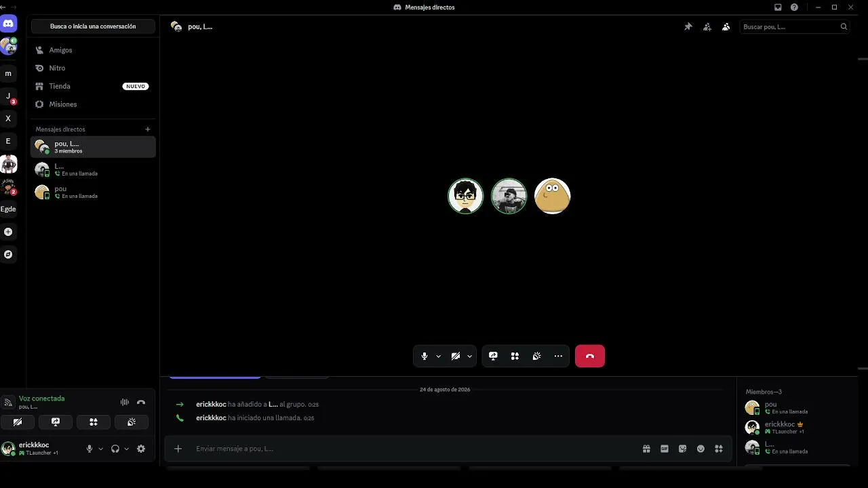The image size is (868, 488).
Task: Open soundboard button in voice panel
Action: click(132, 422)
